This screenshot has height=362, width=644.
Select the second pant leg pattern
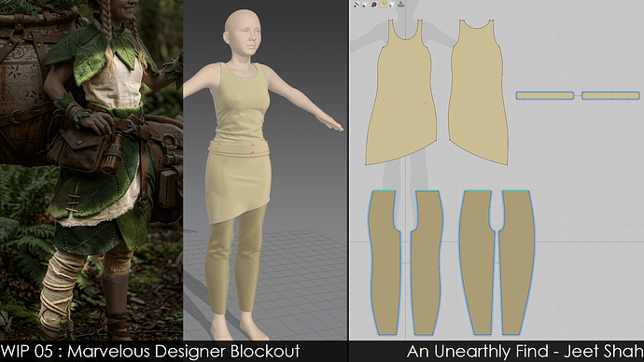pos(427,263)
